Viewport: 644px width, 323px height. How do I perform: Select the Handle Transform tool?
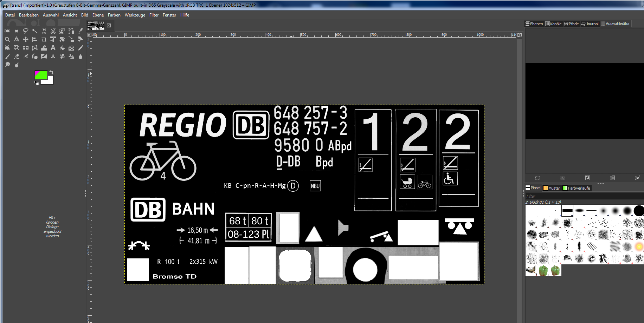click(x=7, y=48)
